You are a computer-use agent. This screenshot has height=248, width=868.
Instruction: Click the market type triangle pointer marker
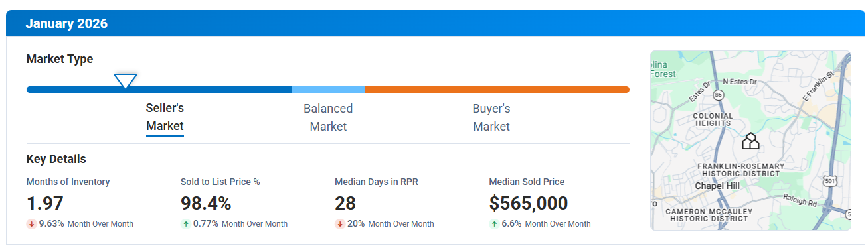126,81
